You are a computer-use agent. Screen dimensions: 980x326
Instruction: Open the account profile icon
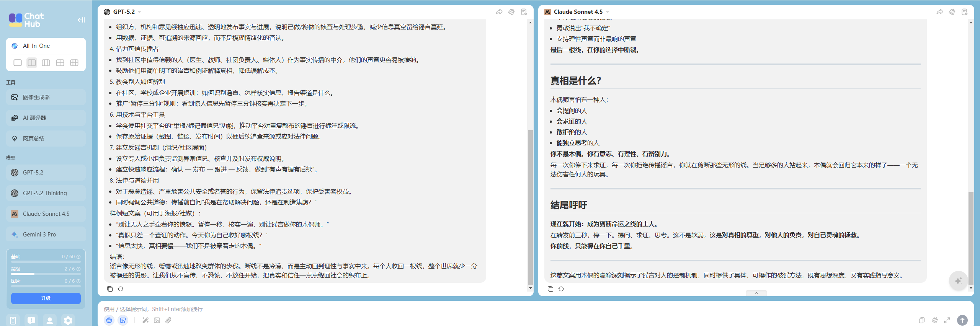[x=50, y=321]
